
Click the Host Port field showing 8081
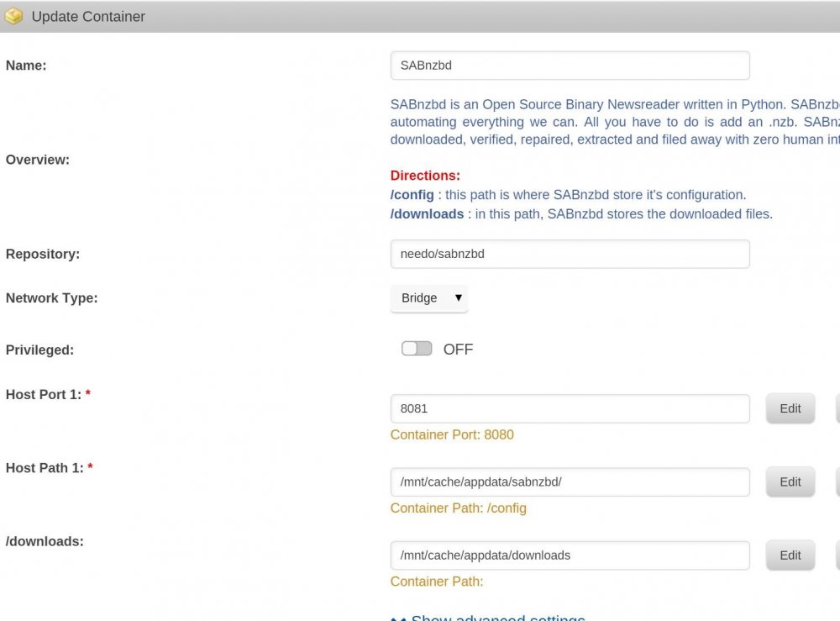click(570, 409)
